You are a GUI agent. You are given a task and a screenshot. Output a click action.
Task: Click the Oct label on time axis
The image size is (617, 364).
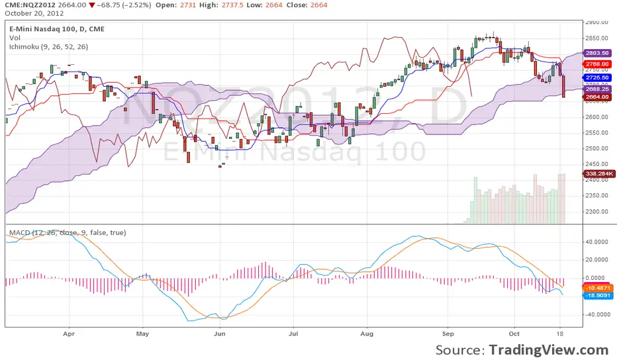click(514, 334)
